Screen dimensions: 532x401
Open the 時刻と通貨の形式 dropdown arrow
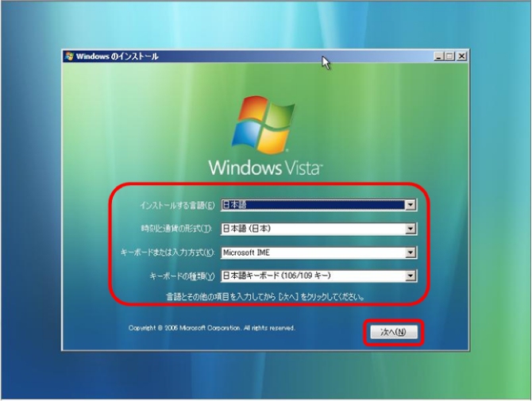coord(411,229)
